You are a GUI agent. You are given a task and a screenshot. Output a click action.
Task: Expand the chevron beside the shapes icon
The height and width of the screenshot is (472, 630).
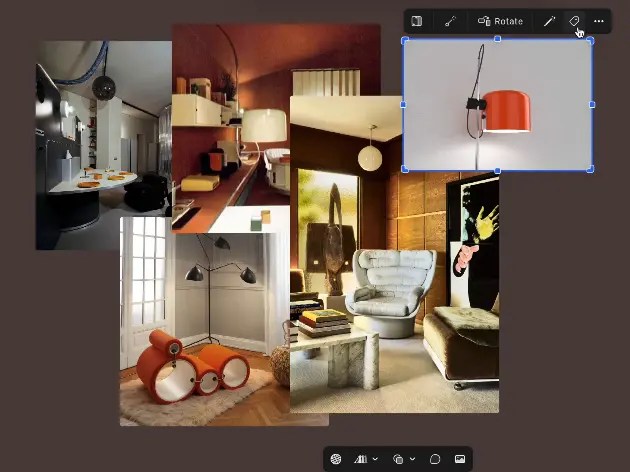click(x=412, y=459)
